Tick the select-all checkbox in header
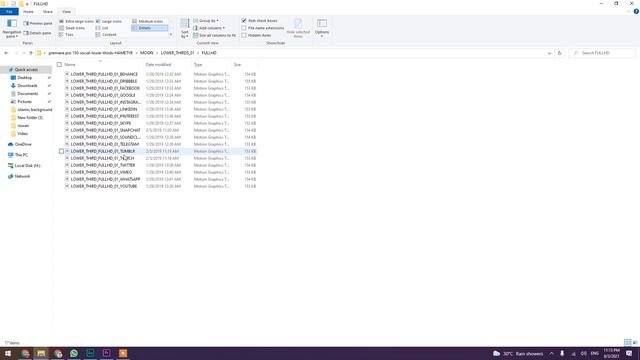Viewport: 640px width, 360px height. (59, 64)
